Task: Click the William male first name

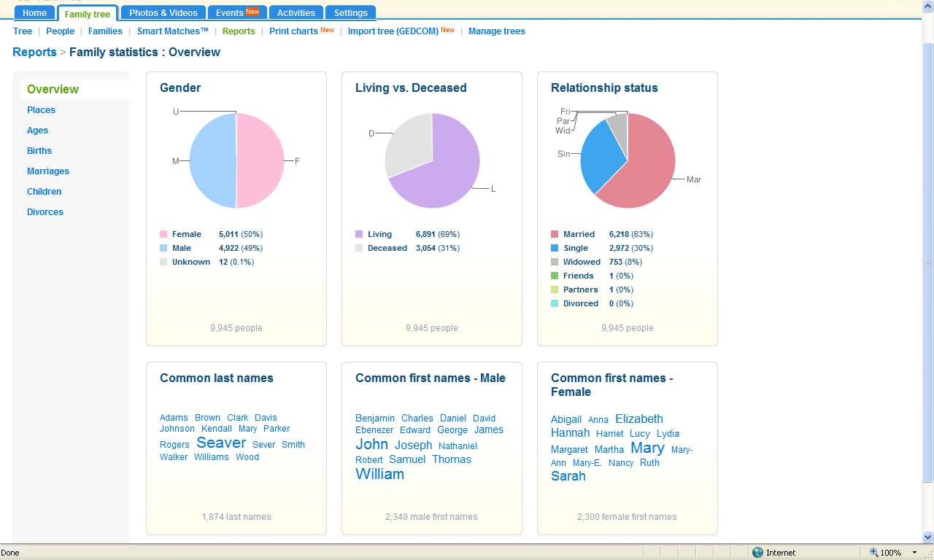Action: (x=379, y=474)
